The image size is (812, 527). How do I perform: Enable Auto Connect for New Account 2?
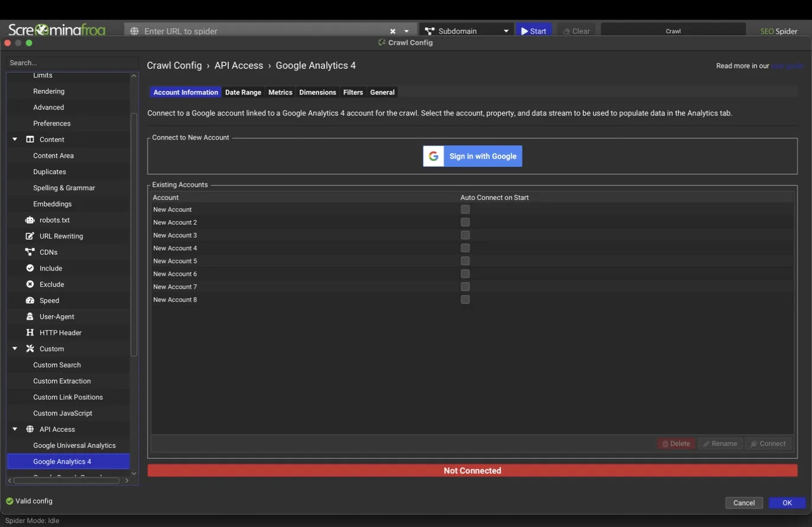465,222
